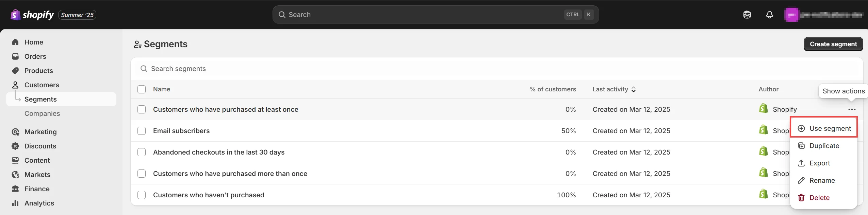Open Marketing via the target icon
Viewport: 868px width, 215px height.
(15, 132)
